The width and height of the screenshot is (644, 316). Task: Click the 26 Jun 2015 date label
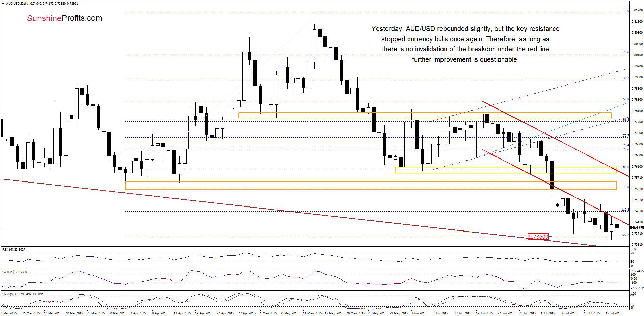pyautogui.click(x=528, y=313)
